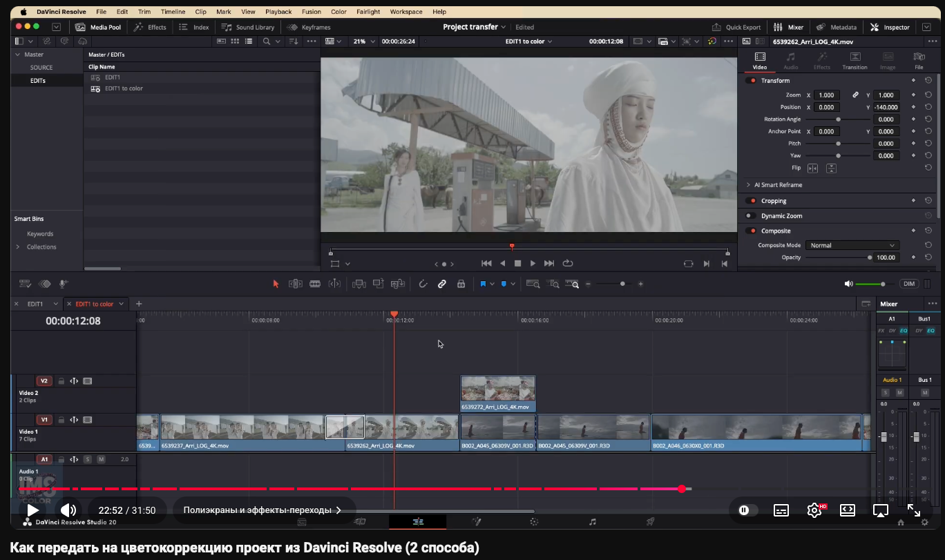Open the Inspector panel

click(x=890, y=27)
